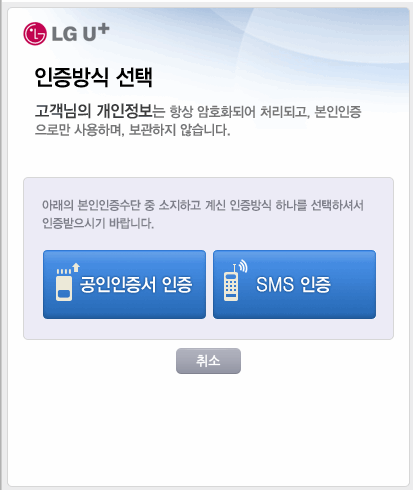The height and width of the screenshot is (490, 413).
Task: Click the bold 고객님의 개인정보 text
Action: click(x=94, y=111)
